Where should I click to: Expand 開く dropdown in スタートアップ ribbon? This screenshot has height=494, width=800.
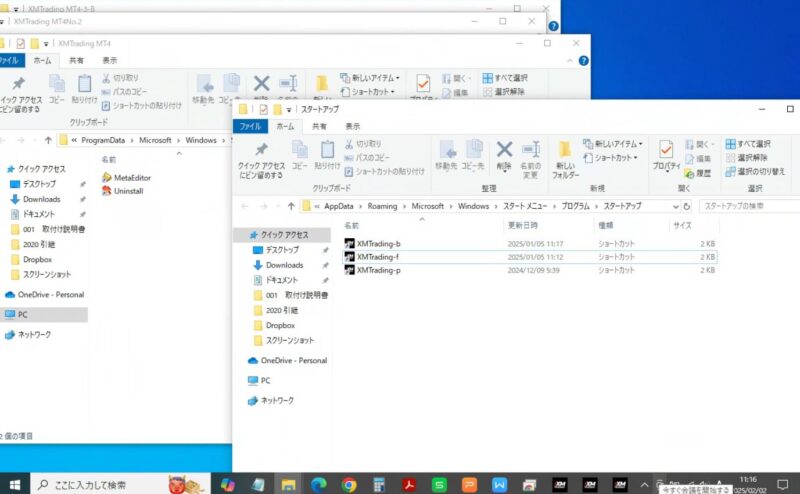[x=714, y=145]
